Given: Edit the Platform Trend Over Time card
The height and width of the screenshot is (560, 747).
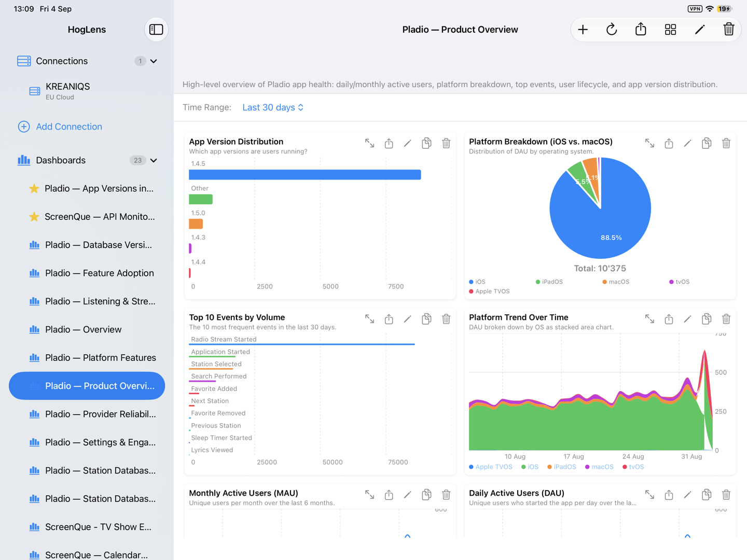Looking at the screenshot, I should (687, 319).
